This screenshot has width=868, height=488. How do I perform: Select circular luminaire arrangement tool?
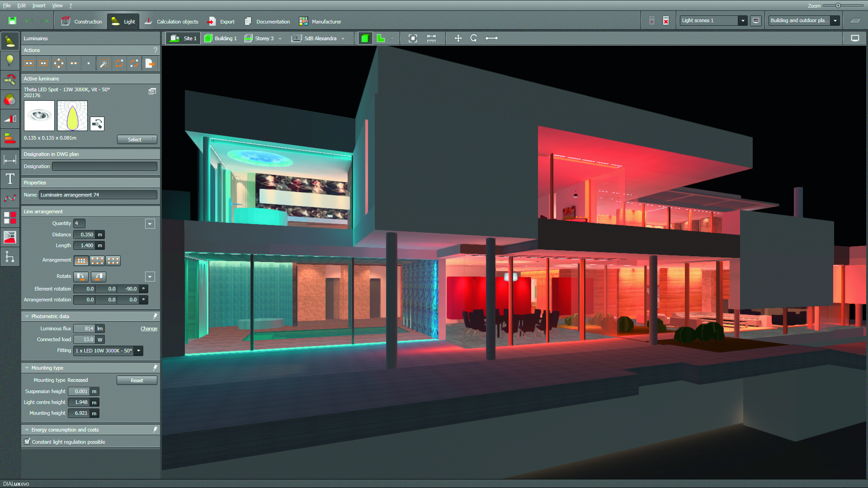59,63
